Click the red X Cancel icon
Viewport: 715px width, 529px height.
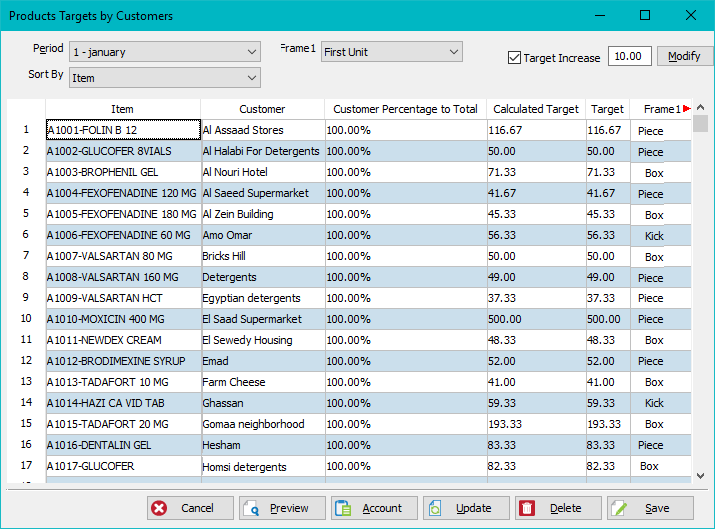(159, 508)
